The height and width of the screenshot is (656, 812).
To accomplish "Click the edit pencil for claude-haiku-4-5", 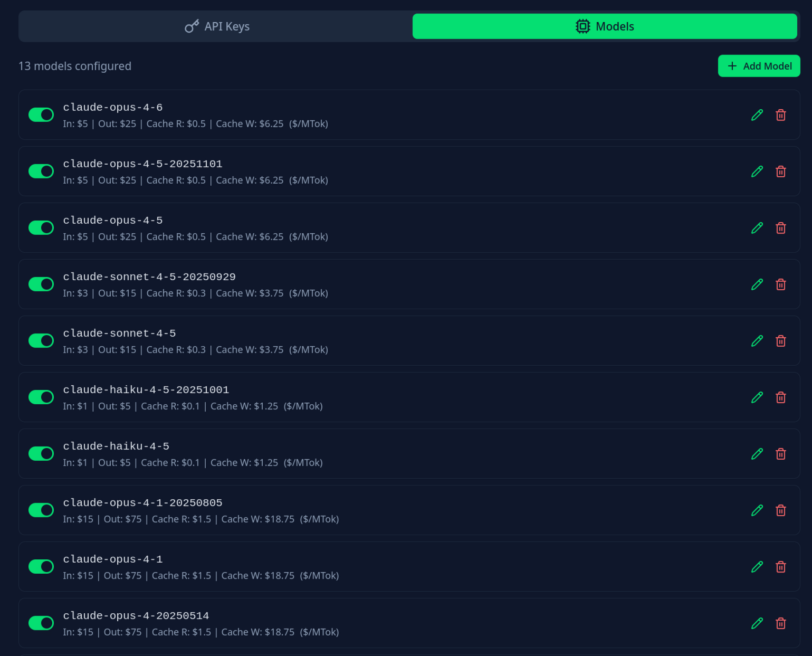I will 757,454.
